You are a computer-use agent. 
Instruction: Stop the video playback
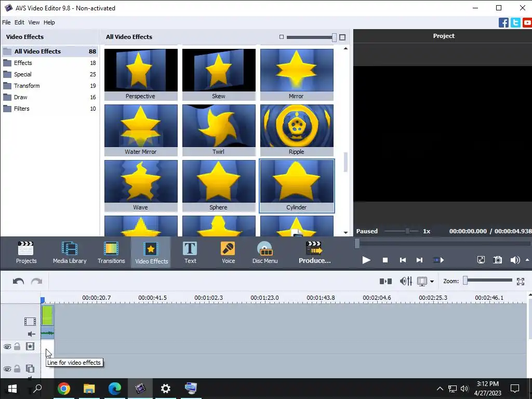[385, 260]
